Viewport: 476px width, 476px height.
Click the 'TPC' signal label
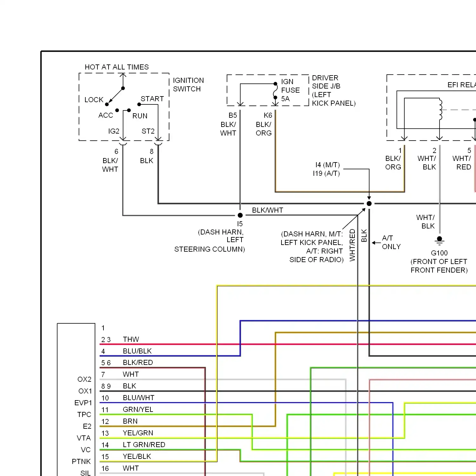coord(84,414)
